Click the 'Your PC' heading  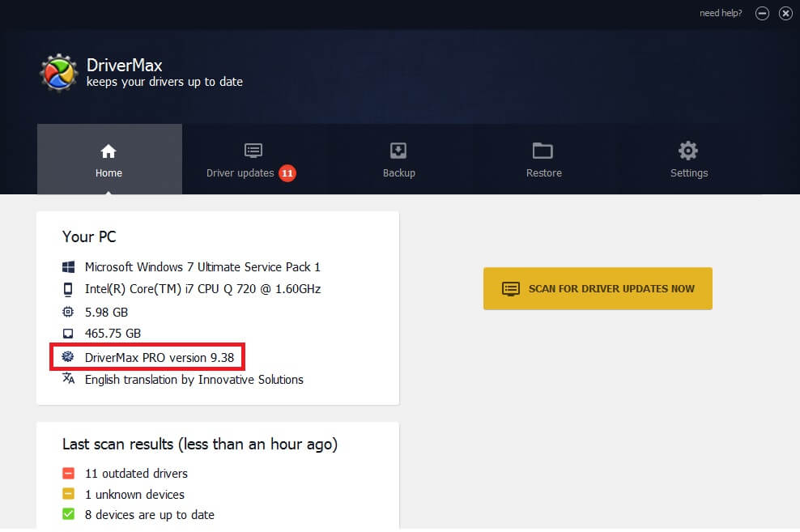89,236
